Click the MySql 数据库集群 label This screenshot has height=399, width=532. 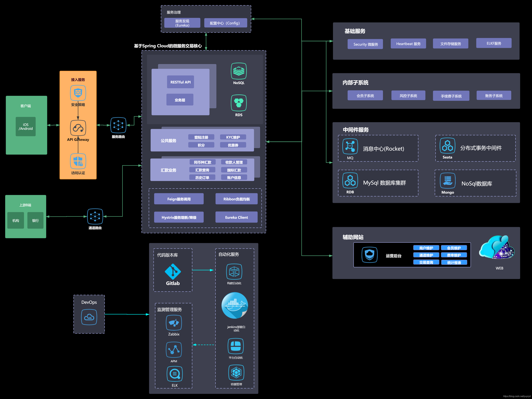[385, 183]
